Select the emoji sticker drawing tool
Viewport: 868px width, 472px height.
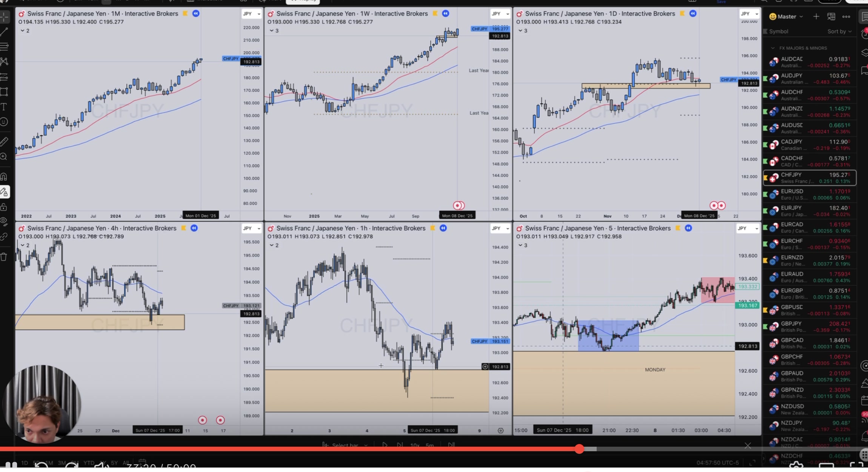[x=4, y=122]
